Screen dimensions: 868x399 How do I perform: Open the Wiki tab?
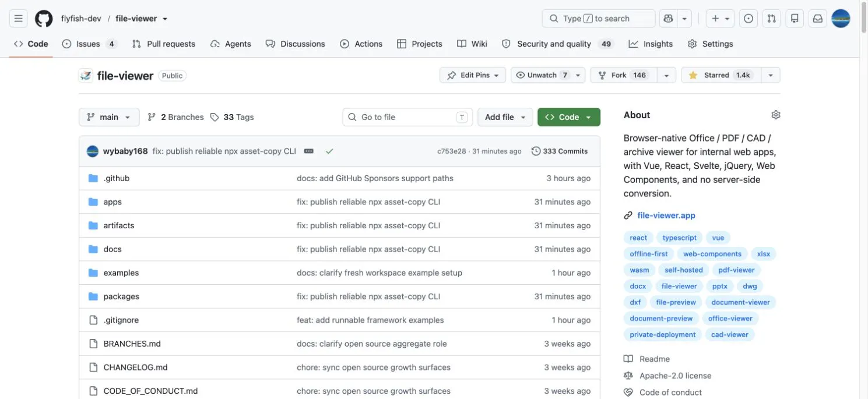[472, 44]
